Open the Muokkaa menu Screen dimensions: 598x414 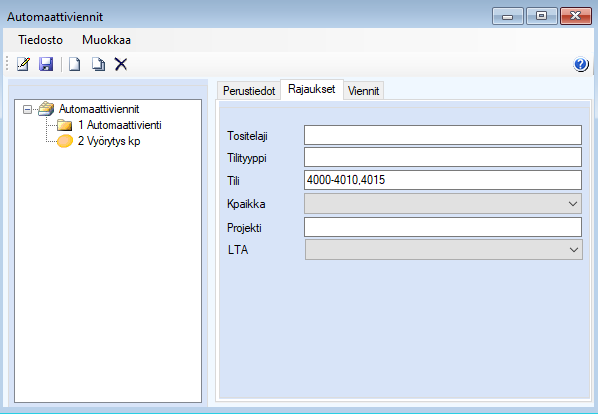106,40
